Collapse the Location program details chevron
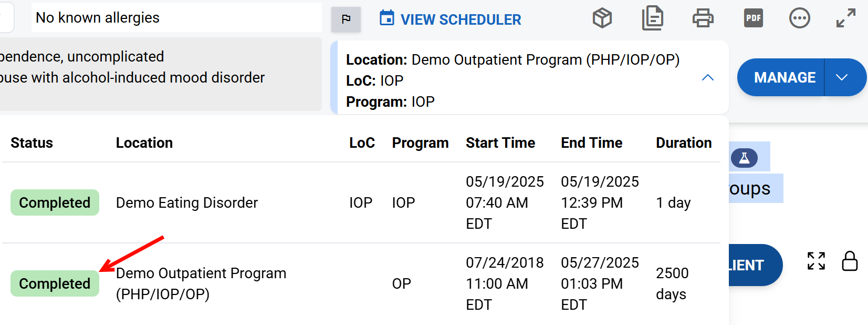Viewport: 868px width, 325px height. point(708,78)
